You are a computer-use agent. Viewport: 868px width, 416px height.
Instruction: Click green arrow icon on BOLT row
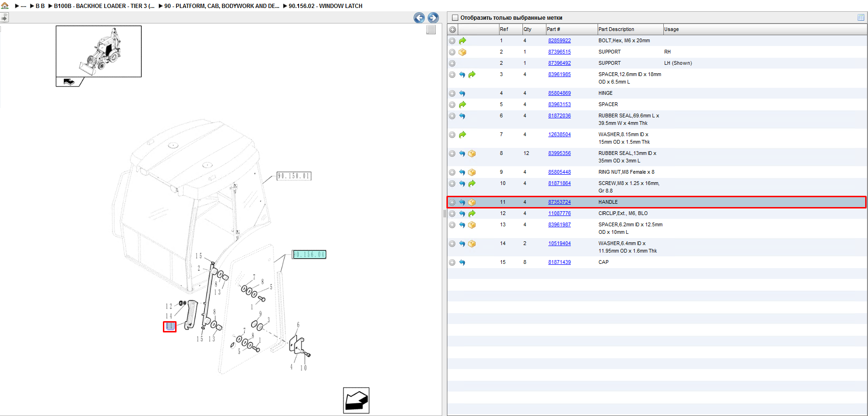pos(462,41)
